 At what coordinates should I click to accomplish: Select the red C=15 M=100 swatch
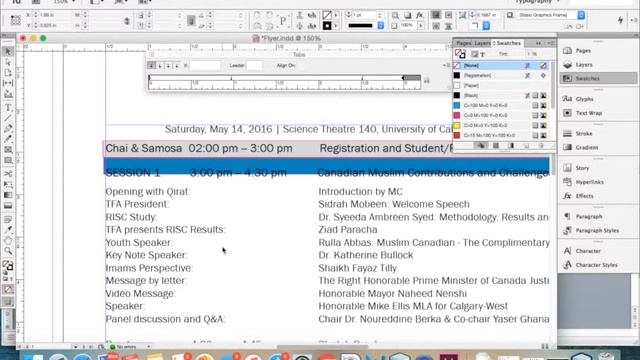[x=501, y=135]
